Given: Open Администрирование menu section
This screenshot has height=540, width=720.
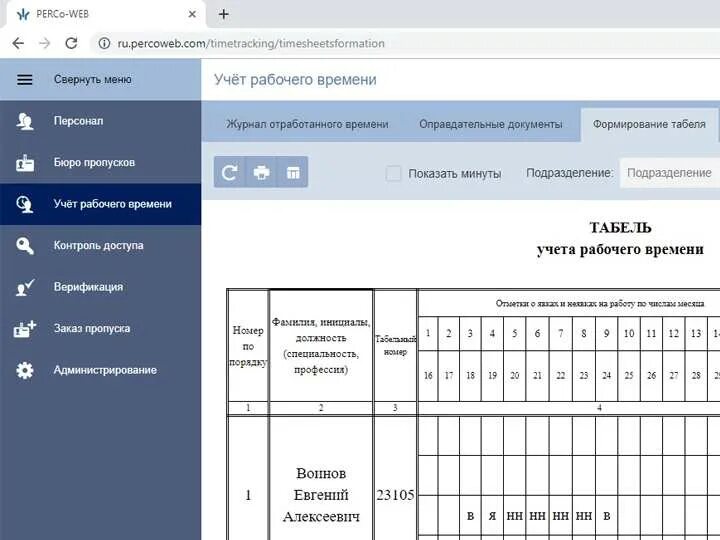Looking at the screenshot, I should (x=101, y=370).
